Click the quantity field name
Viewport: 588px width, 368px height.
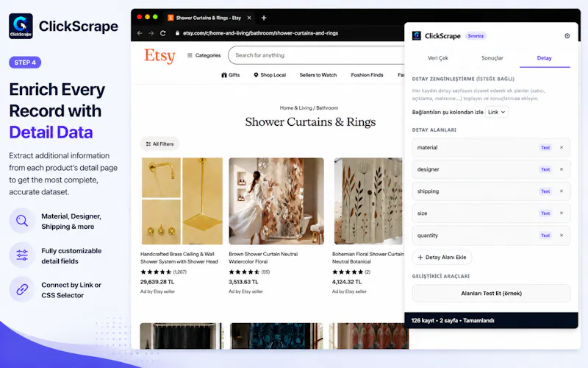pyautogui.click(x=428, y=236)
